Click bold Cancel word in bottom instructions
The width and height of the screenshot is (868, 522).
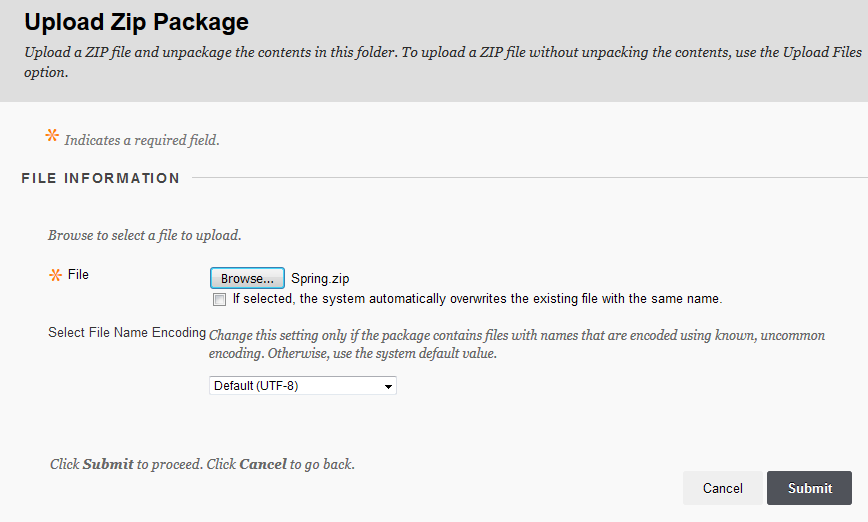tap(263, 464)
